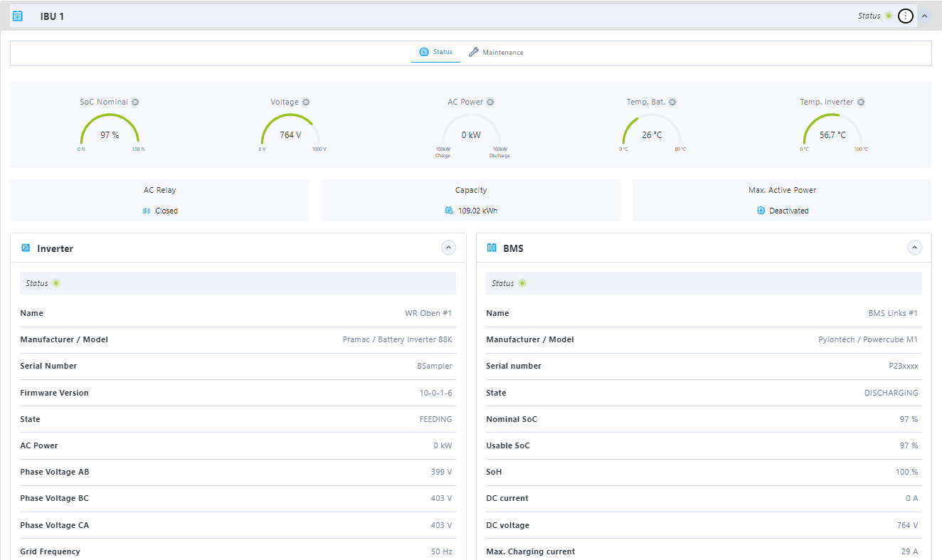
Task: Click the Temp. Inverter 56.7 °C gauge
Action: coord(832,131)
